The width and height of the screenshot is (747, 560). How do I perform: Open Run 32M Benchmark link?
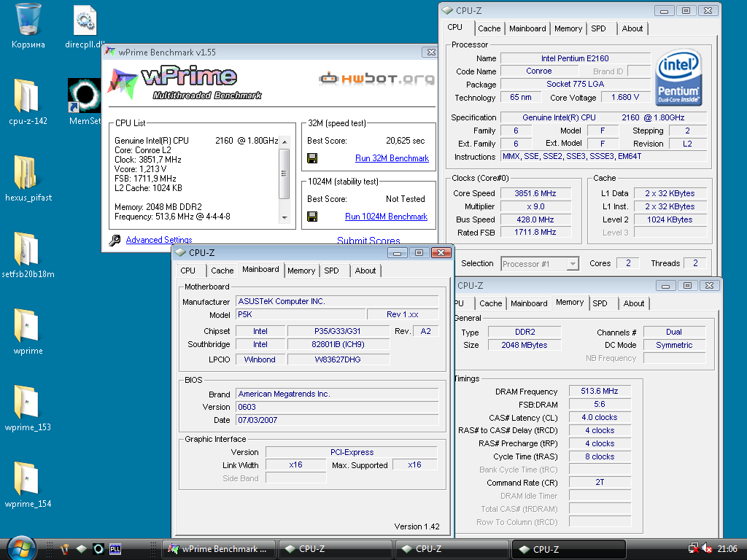[x=392, y=158]
